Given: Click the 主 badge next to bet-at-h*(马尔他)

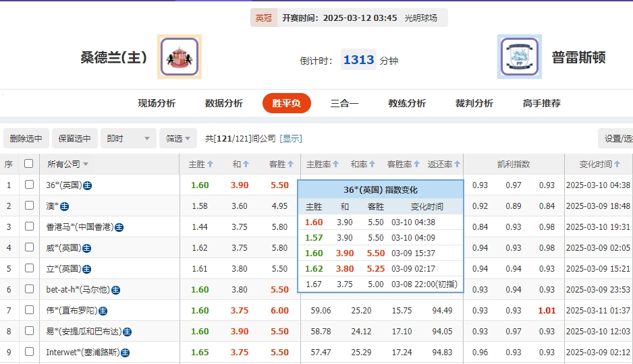Looking at the screenshot, I should point(115,290).
